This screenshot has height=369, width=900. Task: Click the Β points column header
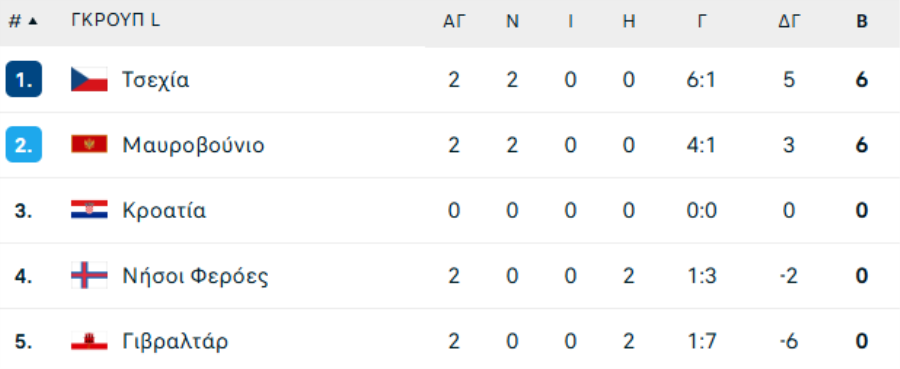[862, 22]
